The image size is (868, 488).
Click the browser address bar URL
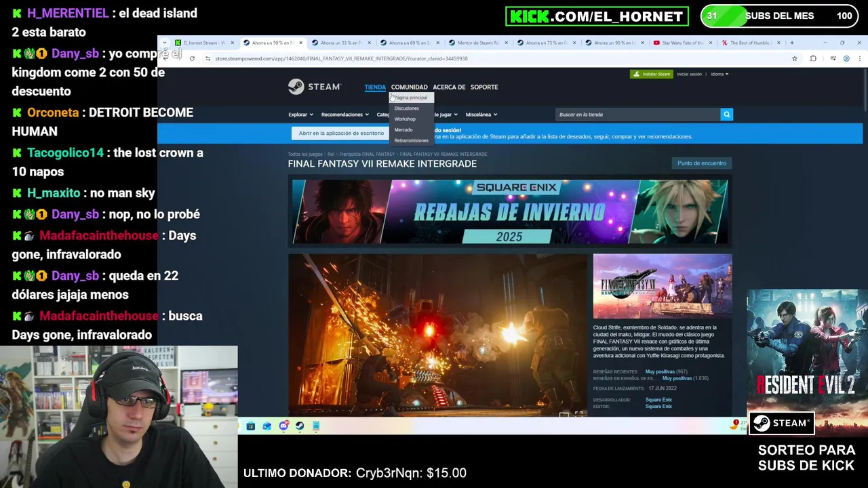[341, 58]
